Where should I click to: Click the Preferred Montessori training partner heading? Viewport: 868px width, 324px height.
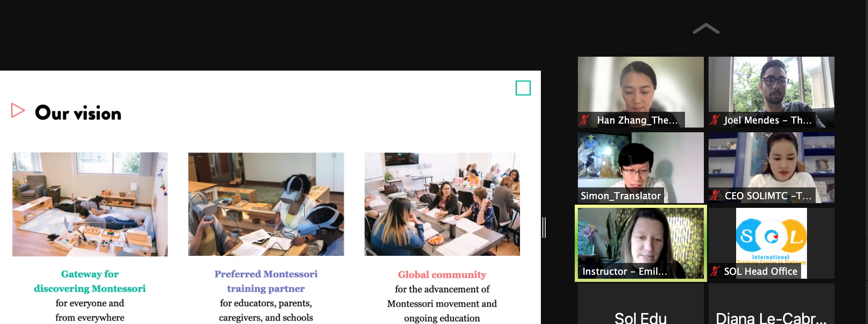[266, 281]
